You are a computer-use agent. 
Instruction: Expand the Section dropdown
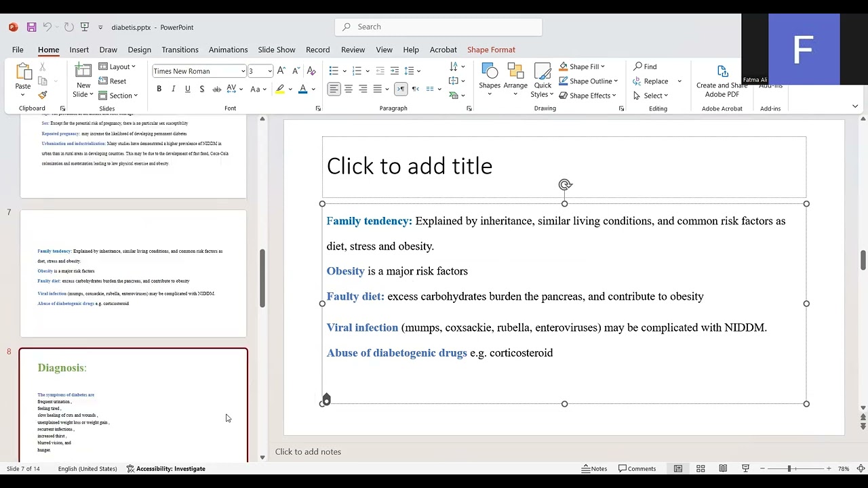[118, 96]
